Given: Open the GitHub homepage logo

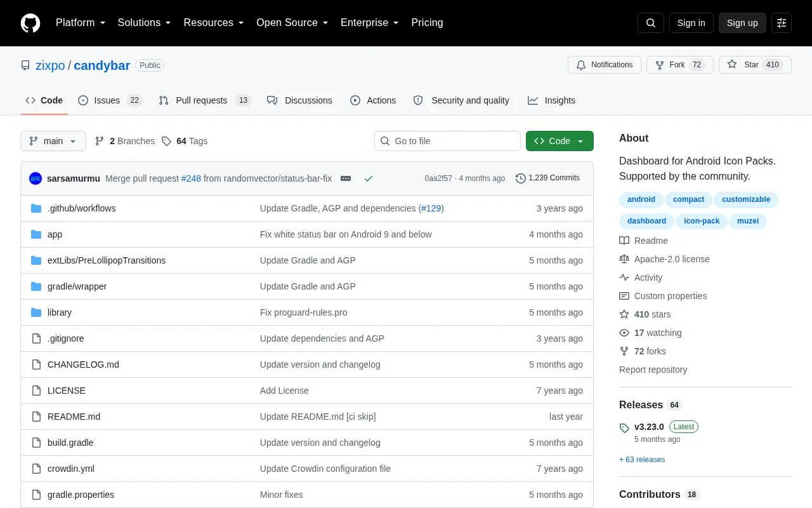Looking at the screenshot, I should [30, 23].
